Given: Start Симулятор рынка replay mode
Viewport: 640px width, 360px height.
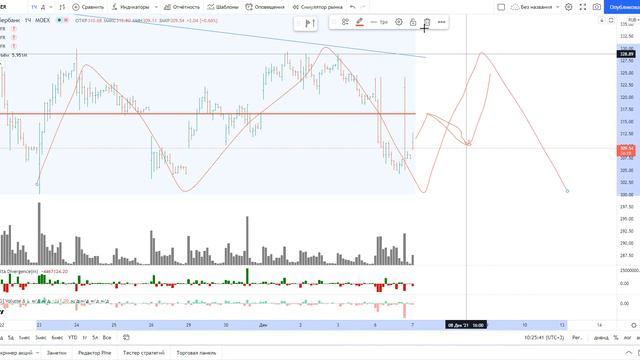Looking at the screenshot, I should pyautogui.click(x=317, y=7).
